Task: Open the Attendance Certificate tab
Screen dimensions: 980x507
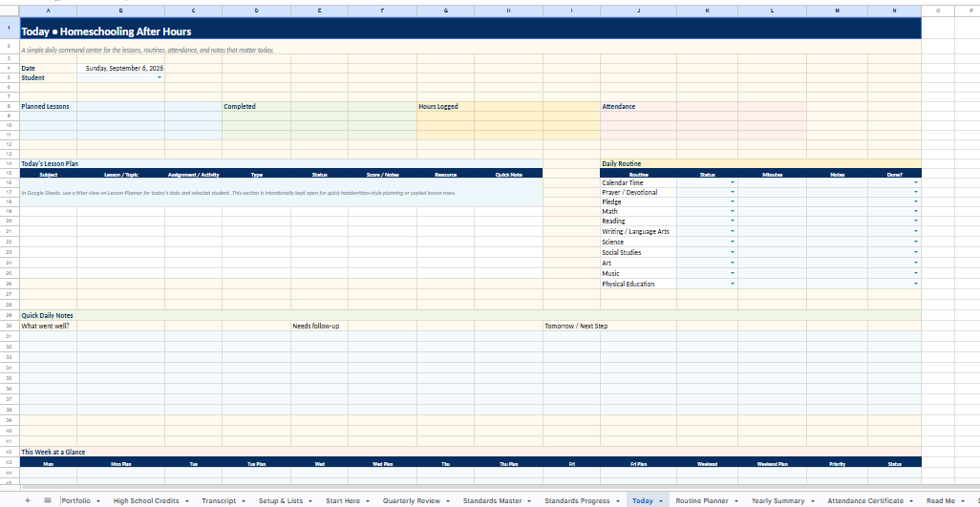Action: coord(865,500)
